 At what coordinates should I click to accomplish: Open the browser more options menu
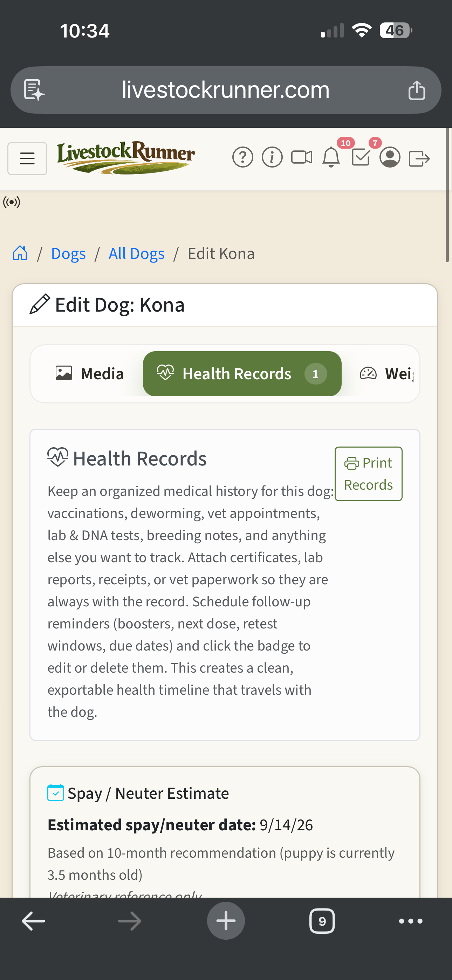tap(410, 921)
